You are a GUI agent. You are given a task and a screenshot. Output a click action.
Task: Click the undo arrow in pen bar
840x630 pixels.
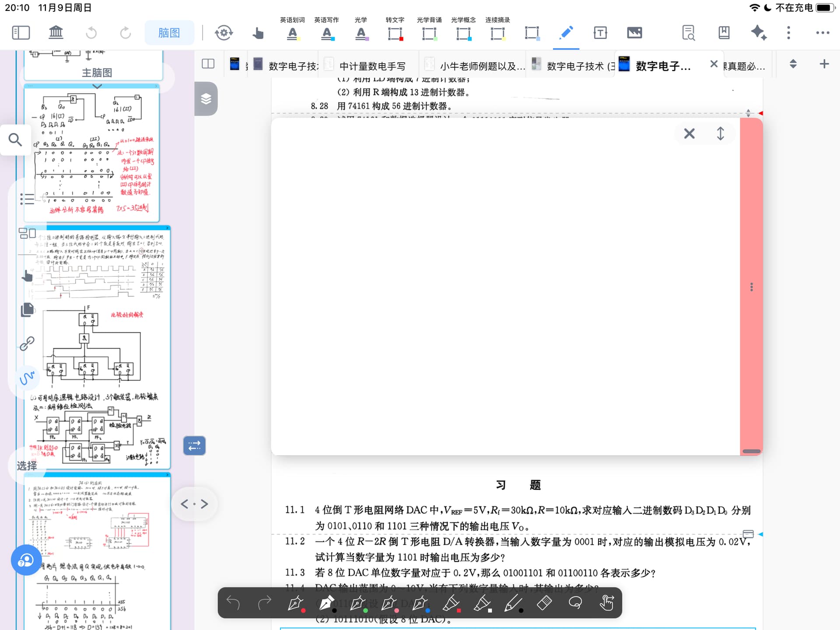point(233,603)
